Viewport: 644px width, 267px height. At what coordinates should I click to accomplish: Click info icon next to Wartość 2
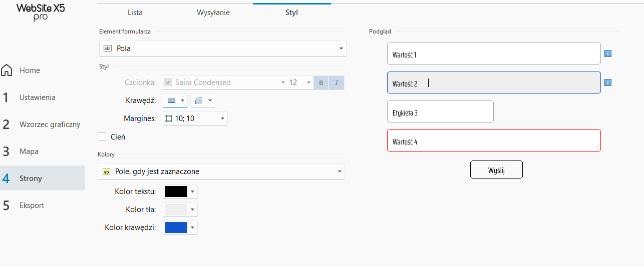pyautogui.click(x=608, y=82)
